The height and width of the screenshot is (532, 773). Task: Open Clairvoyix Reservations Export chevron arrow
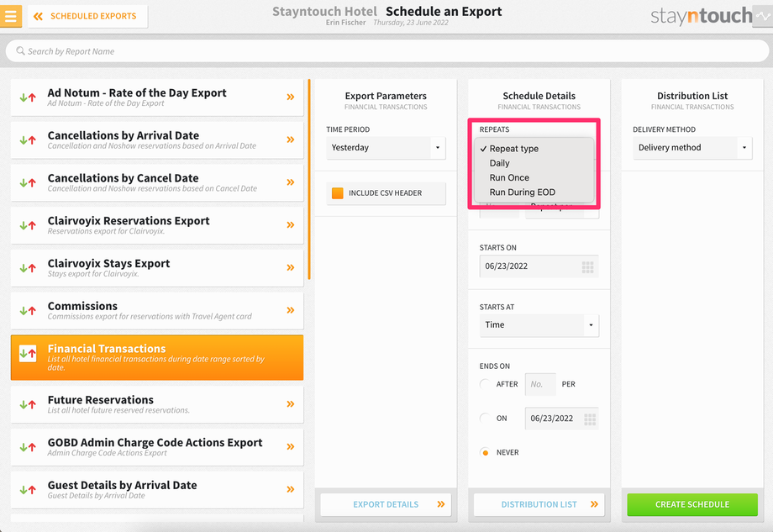click(291, 225)
